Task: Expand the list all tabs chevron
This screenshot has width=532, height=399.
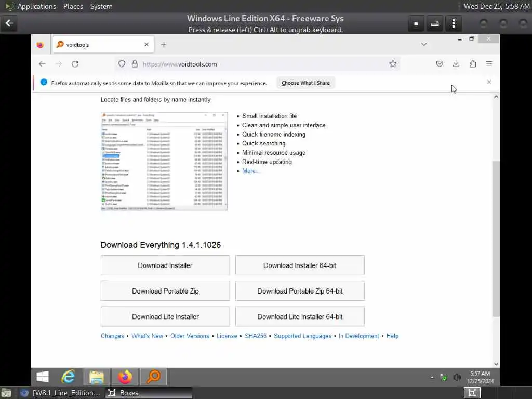Action: click(424, 44)
